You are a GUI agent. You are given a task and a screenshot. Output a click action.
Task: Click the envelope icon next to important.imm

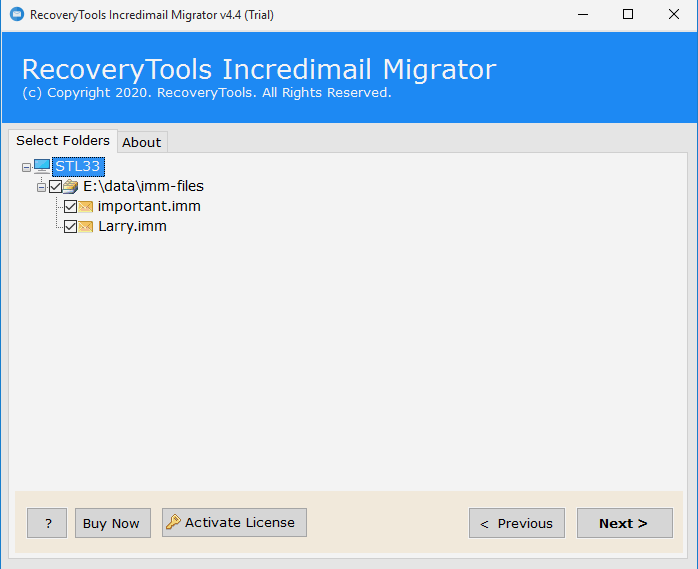(x=86, y=206)
